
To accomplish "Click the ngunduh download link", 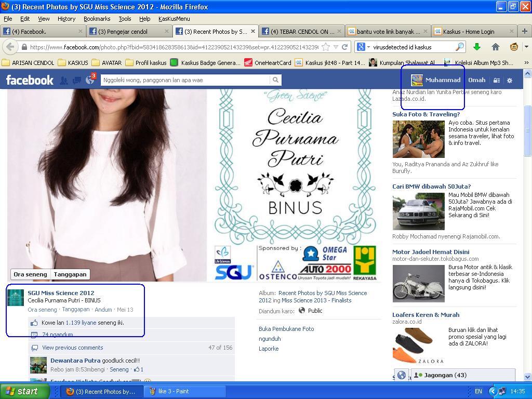I will click(x=270, y=339).
